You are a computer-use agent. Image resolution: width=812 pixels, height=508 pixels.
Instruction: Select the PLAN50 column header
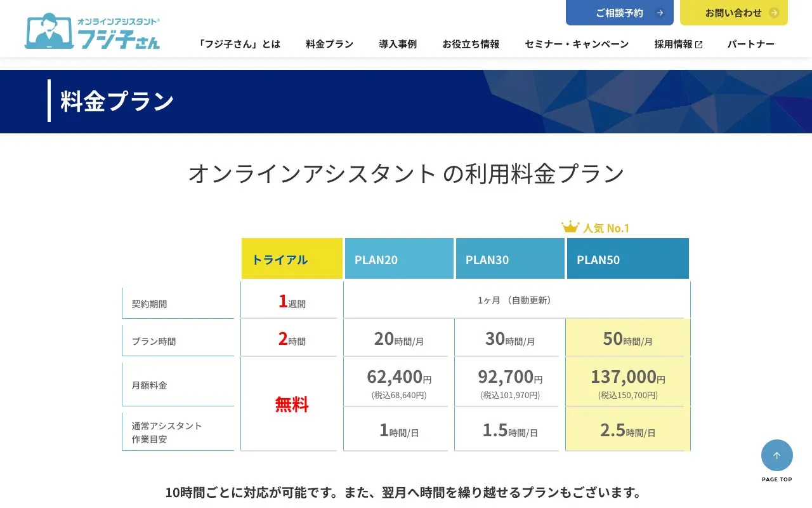coord(628,258)
